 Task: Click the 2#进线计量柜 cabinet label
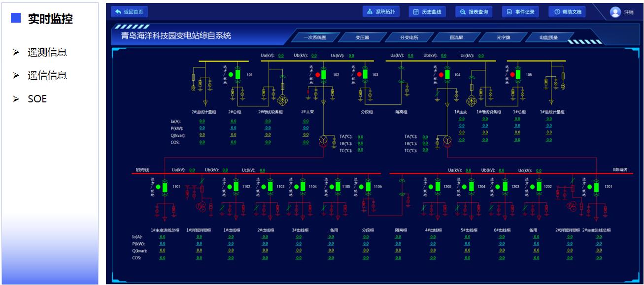(204, 112)
